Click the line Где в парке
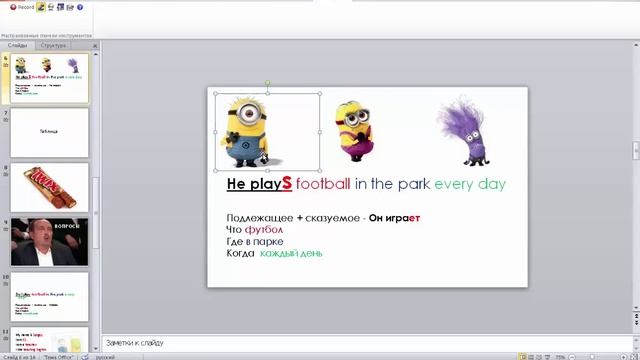The width and height of the screenshot is (640, 360). [255, 242]
